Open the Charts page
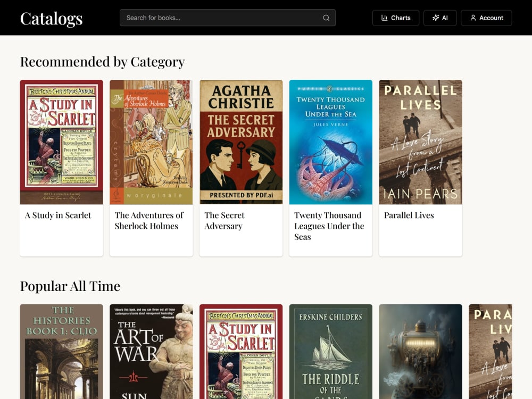The width and height of the screenshot is (532, 399). 396,18
